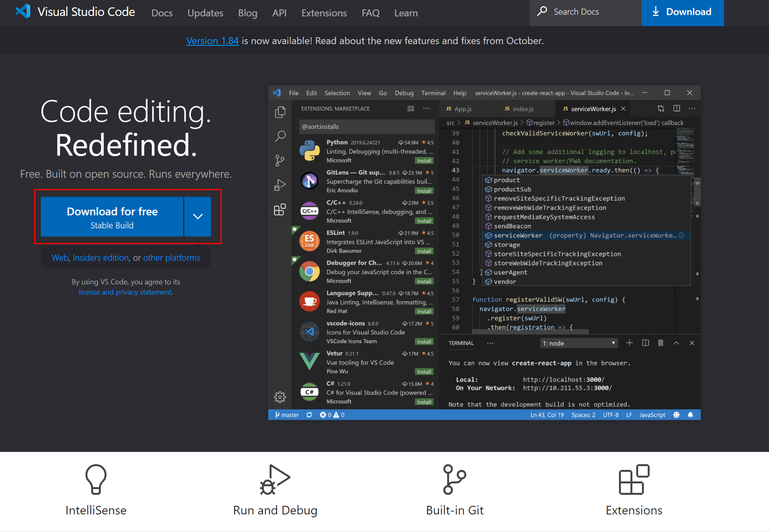Open the Version 1.84 link

point(213,41)
